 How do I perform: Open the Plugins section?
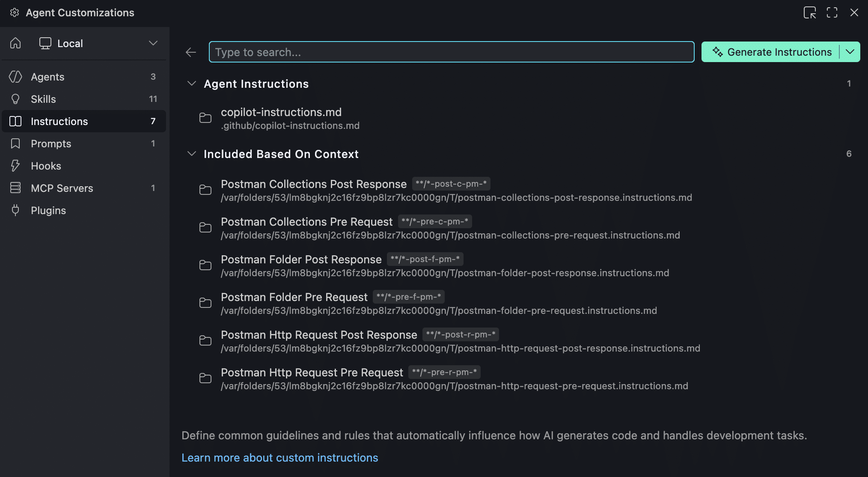pos(84,210)
